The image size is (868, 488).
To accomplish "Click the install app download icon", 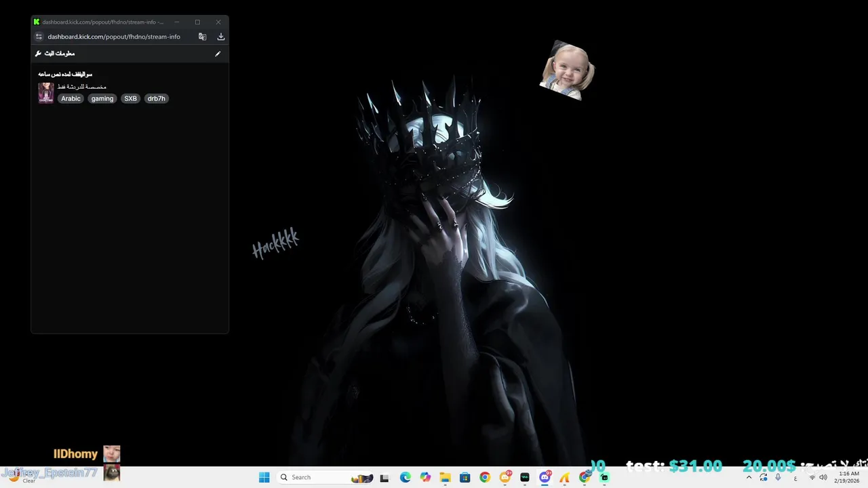I will coord(220,37).
